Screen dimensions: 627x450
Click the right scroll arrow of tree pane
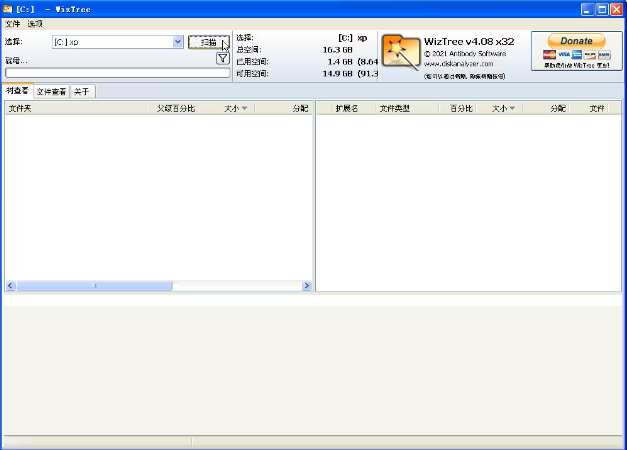(307, 286)
